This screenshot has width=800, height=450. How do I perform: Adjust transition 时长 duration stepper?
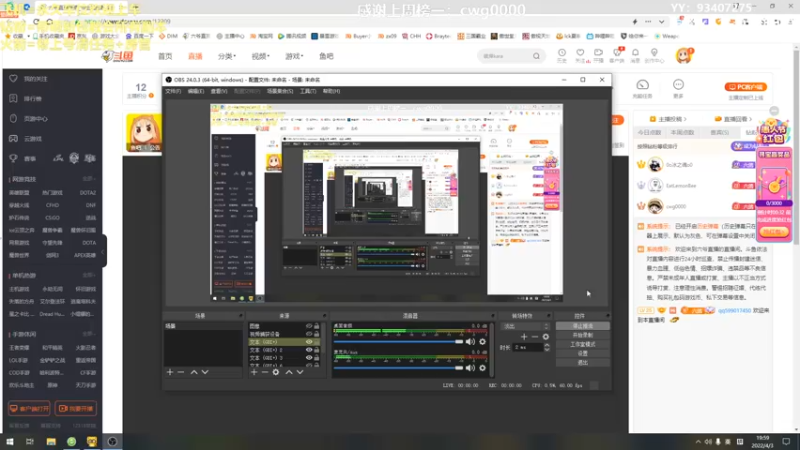[x=547, y=347]
